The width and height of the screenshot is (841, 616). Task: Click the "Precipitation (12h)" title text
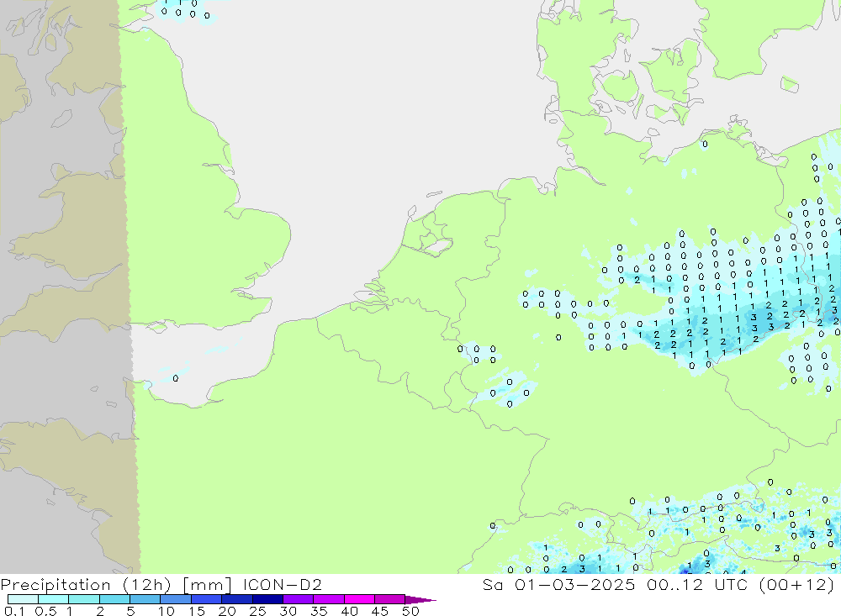[x=86, y=585]
